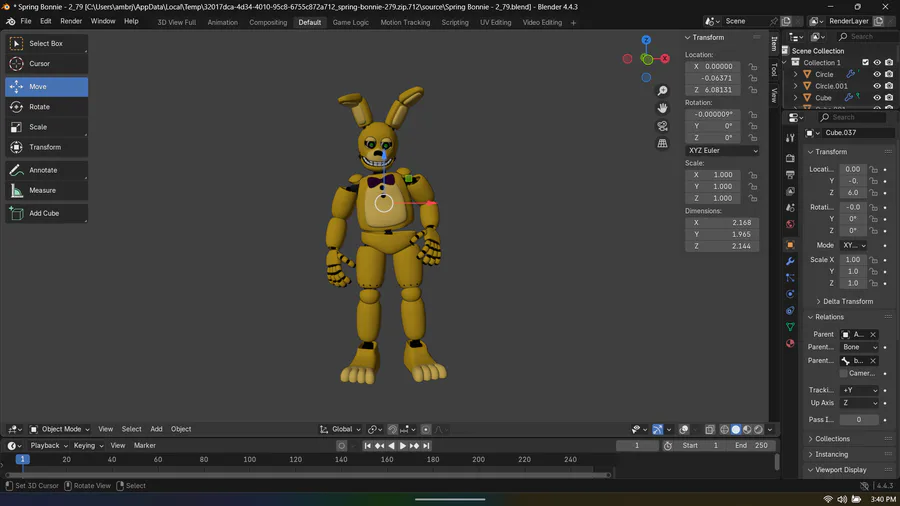The width and height of the screenshot is (900, 506).
Task: Open the Tracking axis +Y dropdown
Action: (x=859, y=390)
